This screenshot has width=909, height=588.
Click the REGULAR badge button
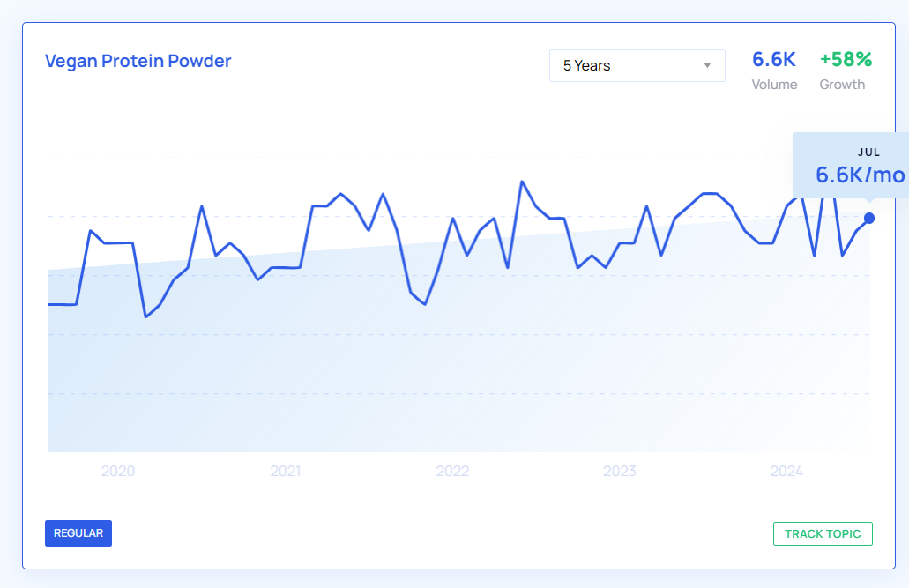tap(78, 533)
